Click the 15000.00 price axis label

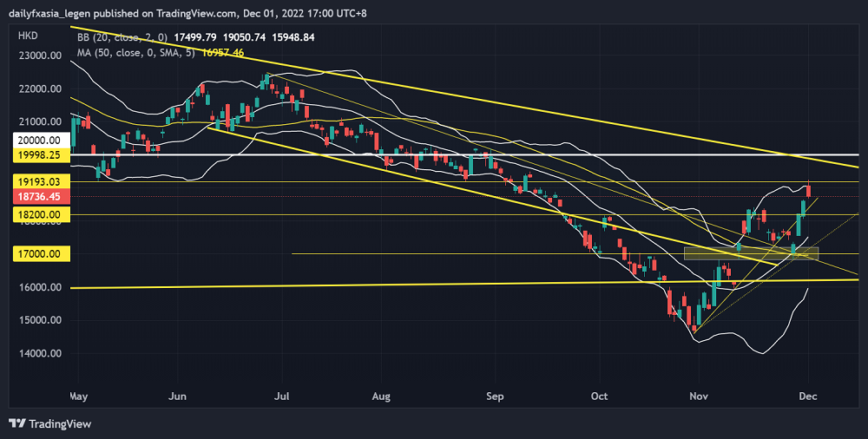(x=39, y=320)
